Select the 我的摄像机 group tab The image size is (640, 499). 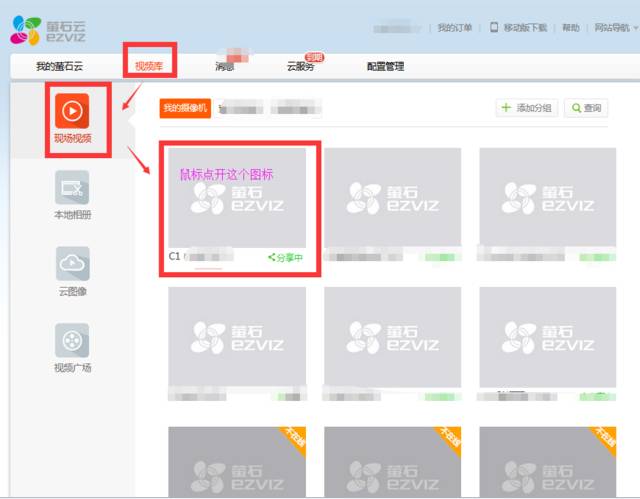pyautogui.click(x=184, y=108)
